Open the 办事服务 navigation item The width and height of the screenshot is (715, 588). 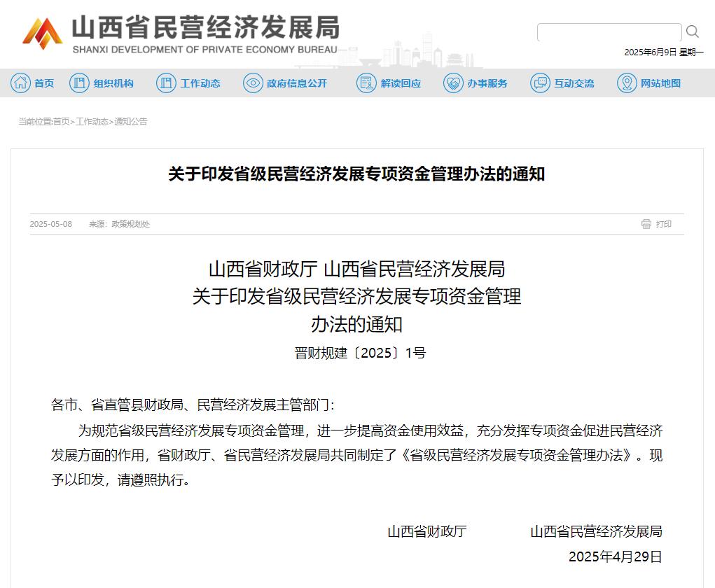click(487, 83)
